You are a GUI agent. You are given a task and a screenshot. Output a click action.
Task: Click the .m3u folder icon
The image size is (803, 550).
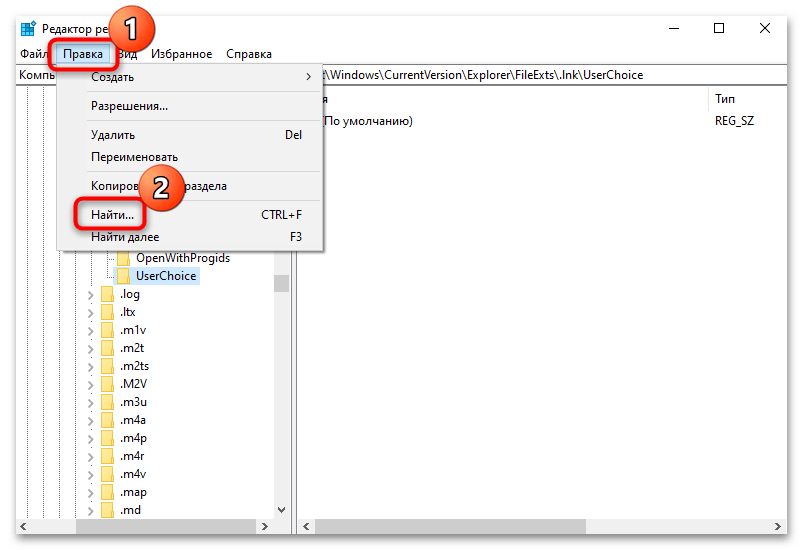[107, 402]
